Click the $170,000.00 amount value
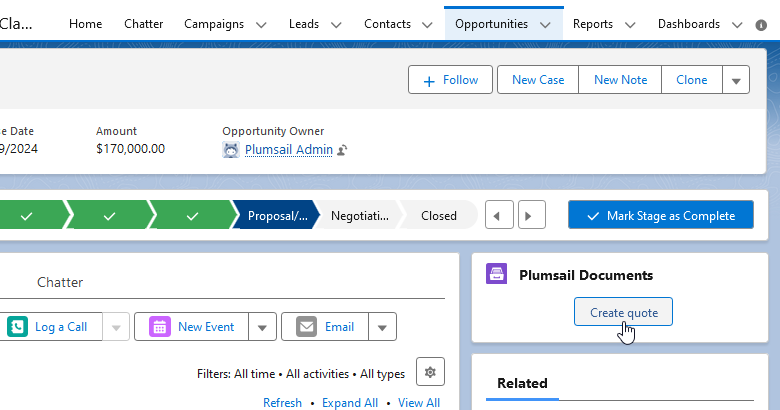Viewport: 780px width, 410px height. pyautogui.click(x=130, y=149)
